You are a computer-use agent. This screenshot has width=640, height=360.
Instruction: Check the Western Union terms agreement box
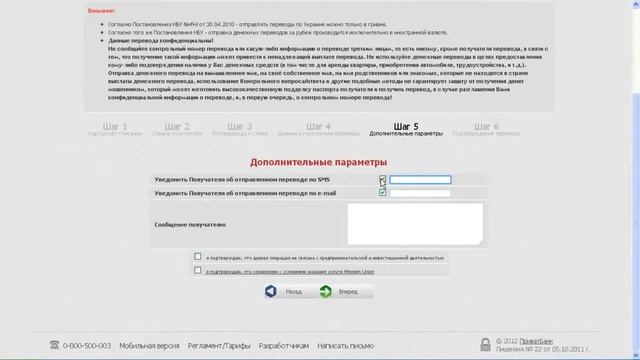point(198,270)
